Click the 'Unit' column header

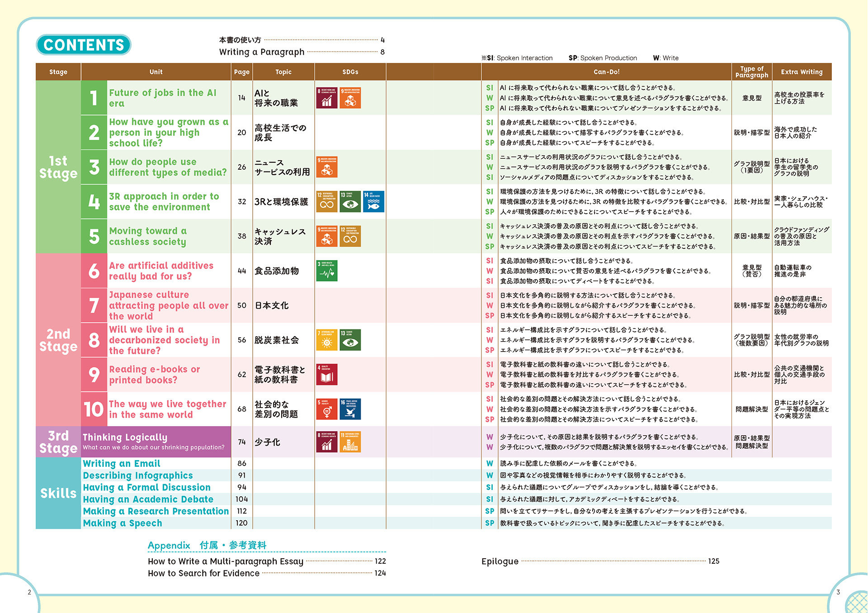[156, 72]
